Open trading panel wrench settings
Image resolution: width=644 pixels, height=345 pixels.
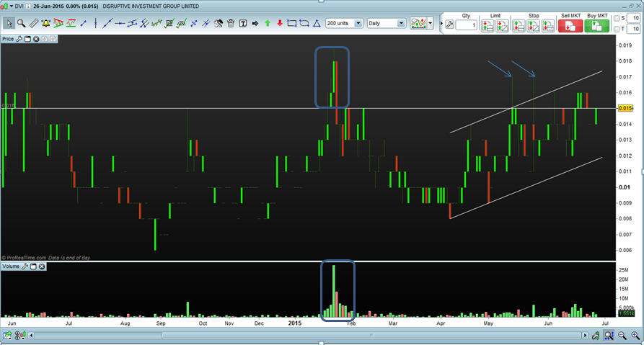449,25
